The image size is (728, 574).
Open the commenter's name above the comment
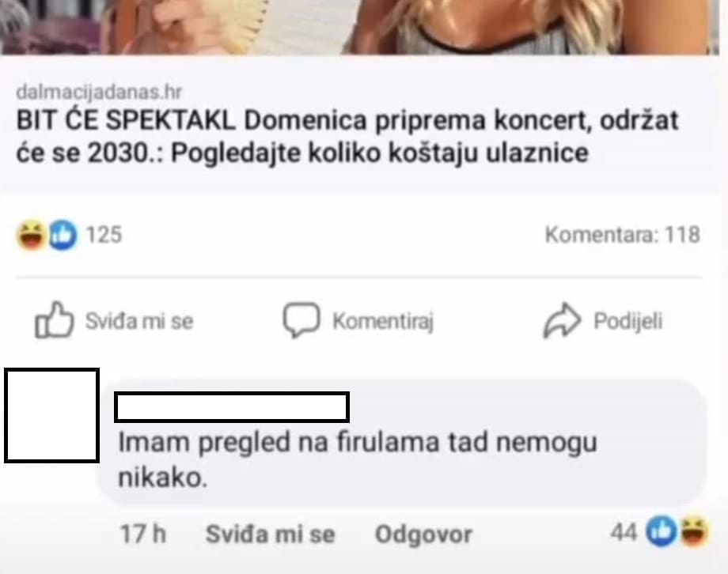[x=232, y=407]
